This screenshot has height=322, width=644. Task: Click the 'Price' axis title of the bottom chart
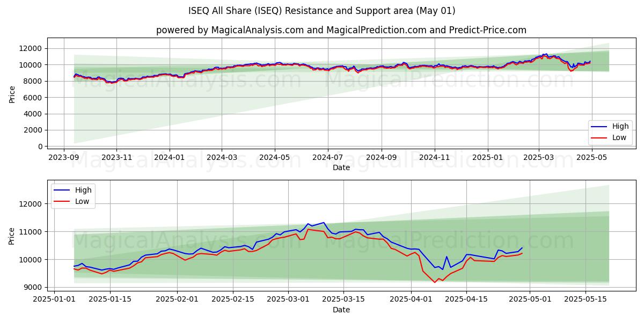12,236
